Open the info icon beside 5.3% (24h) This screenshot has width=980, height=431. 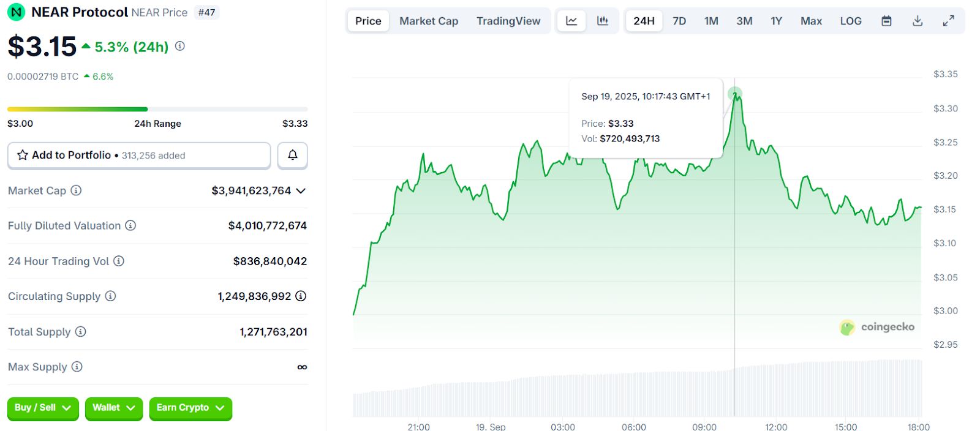point(180,46)
